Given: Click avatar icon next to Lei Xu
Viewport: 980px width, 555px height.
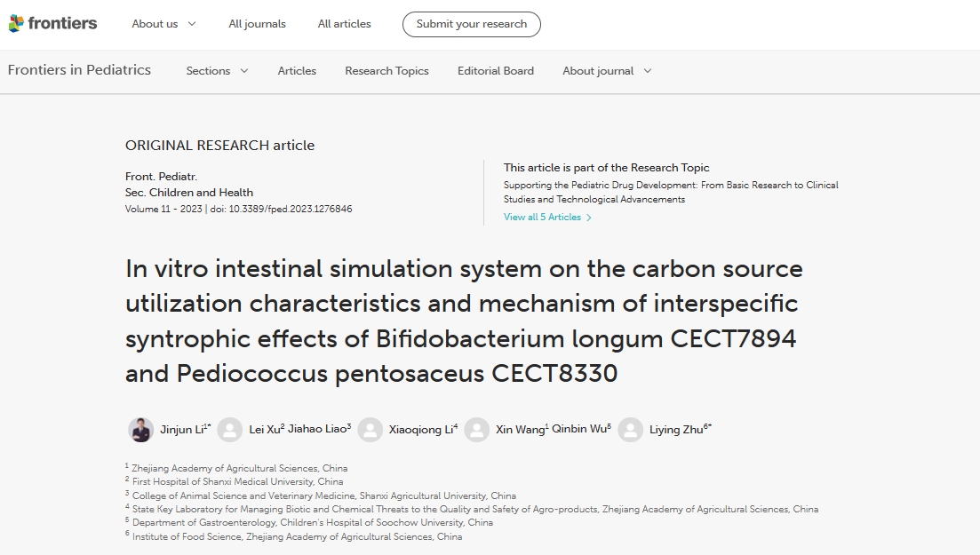Looking at the screenshot, I should pyautogui.click(x=229, y=430).
